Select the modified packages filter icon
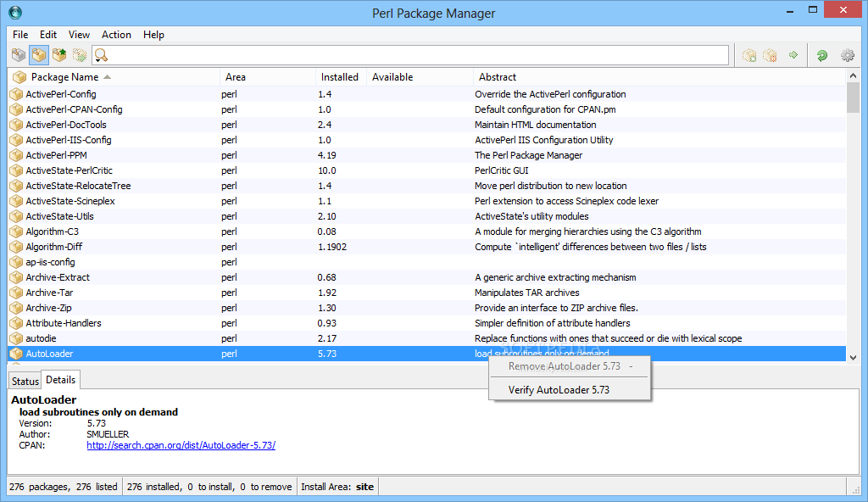Image resolution: width=868 pixels, height=502 pixels. tap(79, 54)
